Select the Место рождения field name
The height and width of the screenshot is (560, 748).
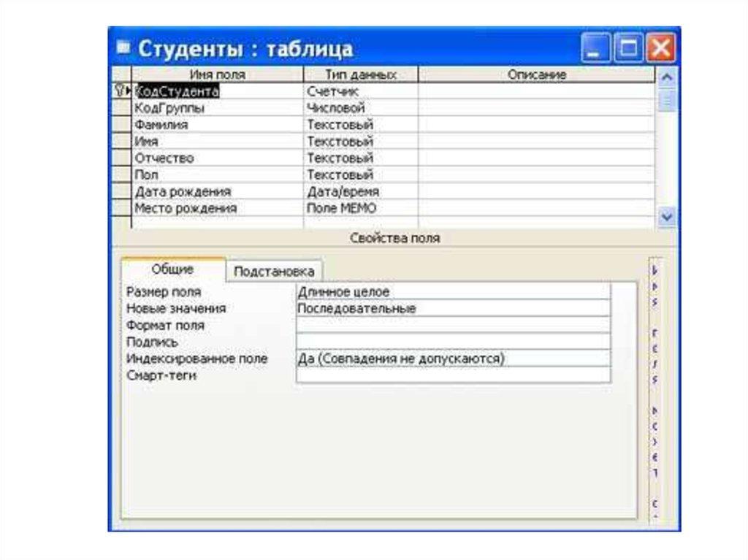tap(216, 208)
